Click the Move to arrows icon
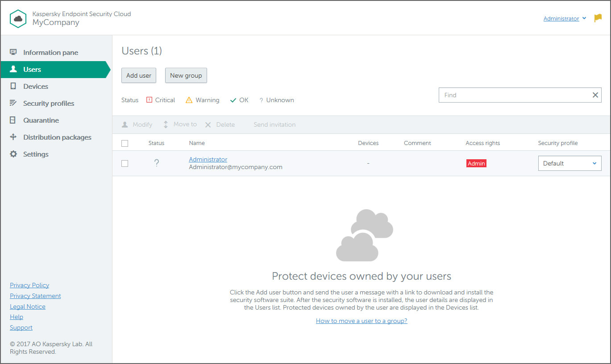Viewport: 611px width, 364px height. (166, 124)
